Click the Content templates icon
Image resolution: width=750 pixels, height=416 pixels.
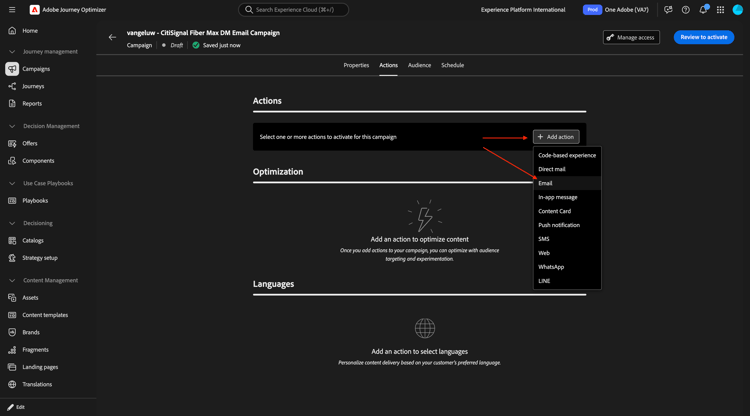coord(12,315)
